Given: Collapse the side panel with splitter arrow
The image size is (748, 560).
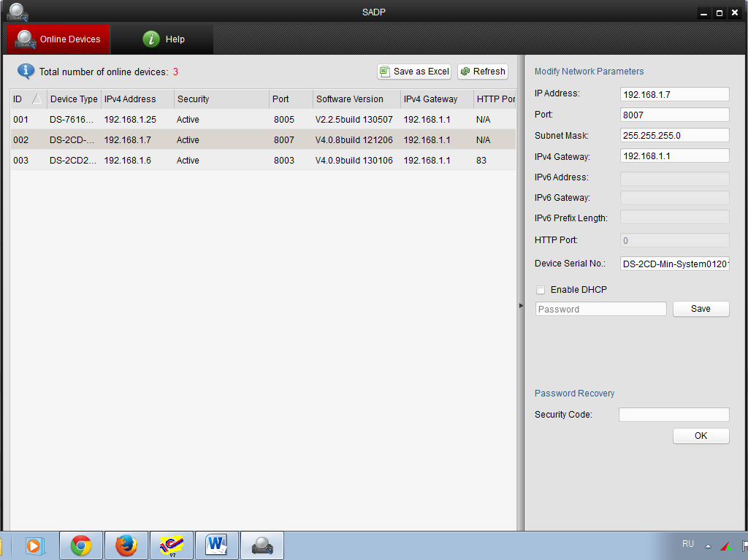Looking at the screenshot, I should click(x=521, y=305).
